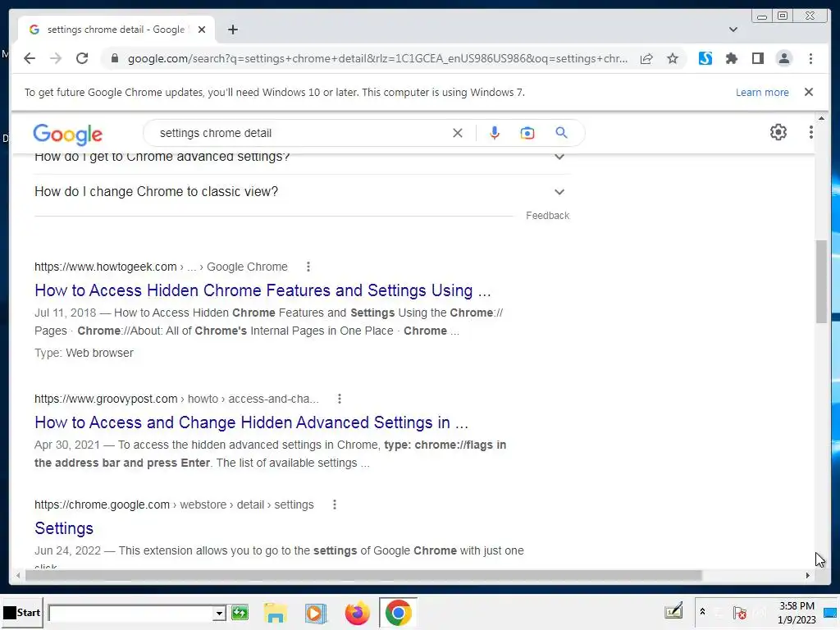Start voice search with the microphone icon
Viewport: 840px width, 630px height.
click(495, 133)
